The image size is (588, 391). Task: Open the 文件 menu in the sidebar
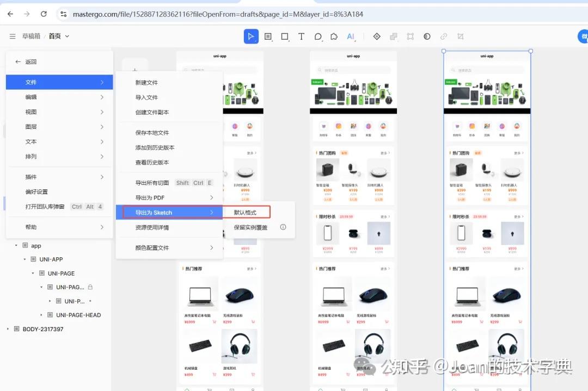(30, 82)
